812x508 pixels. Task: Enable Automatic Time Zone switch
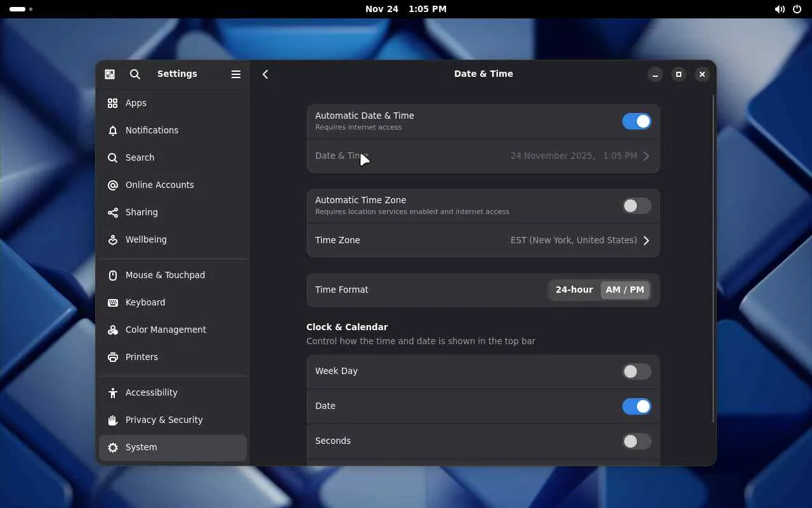point(637,206)
